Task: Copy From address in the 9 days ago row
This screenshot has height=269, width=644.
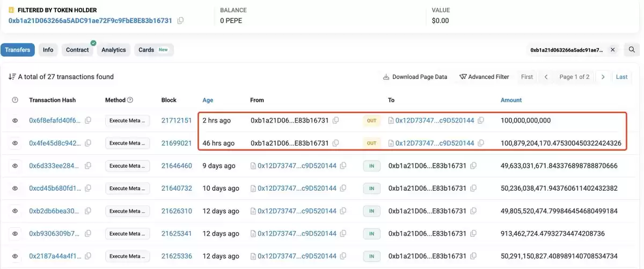Action: (x=343, y=166)
